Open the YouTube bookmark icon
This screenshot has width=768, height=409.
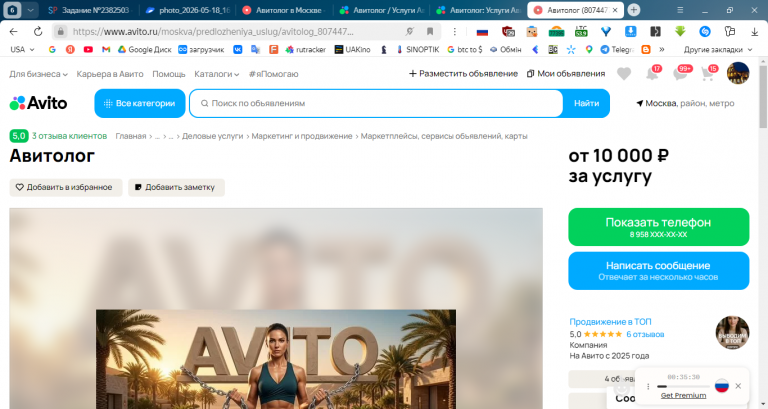coord(88,49)
